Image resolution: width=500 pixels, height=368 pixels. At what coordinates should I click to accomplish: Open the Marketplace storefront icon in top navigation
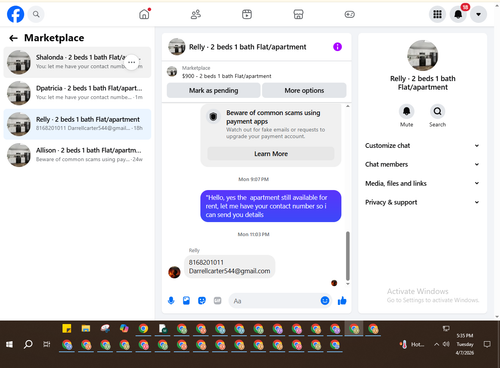coord(298,14)
